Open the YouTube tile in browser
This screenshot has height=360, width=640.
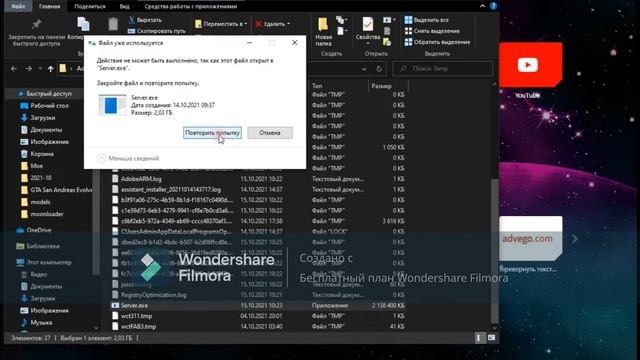click(530, 65)
